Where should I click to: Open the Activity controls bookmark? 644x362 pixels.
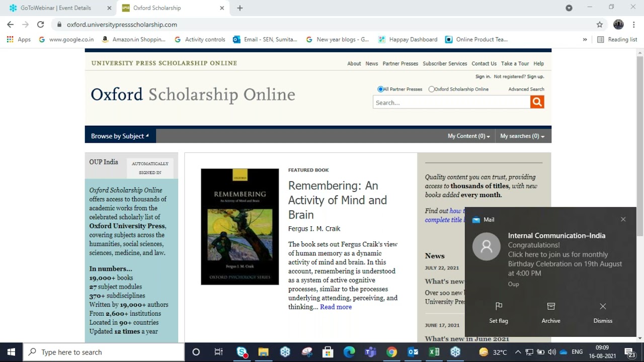(200, 39)
